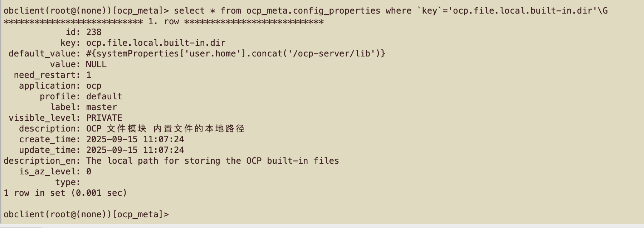Screen dimensions: 644x228
Task: Click the empty obclient prompt at the bottom
Action: (x=86, y=214)
